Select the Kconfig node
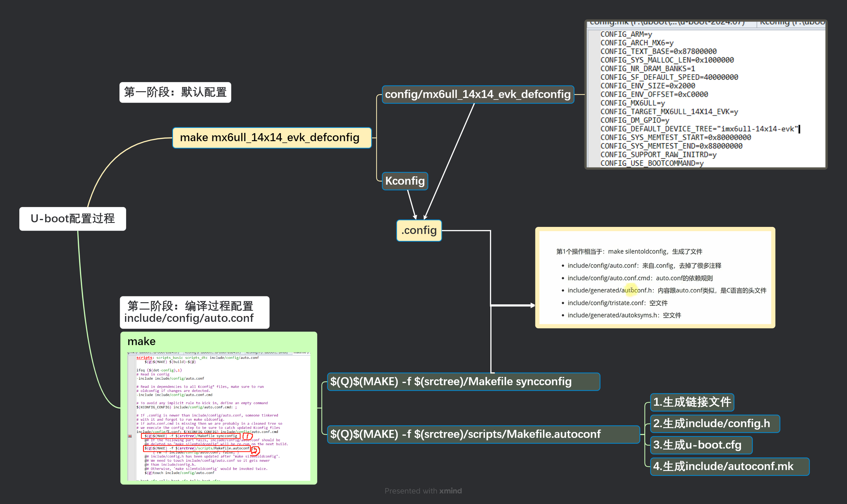 (x=405, y=181)
